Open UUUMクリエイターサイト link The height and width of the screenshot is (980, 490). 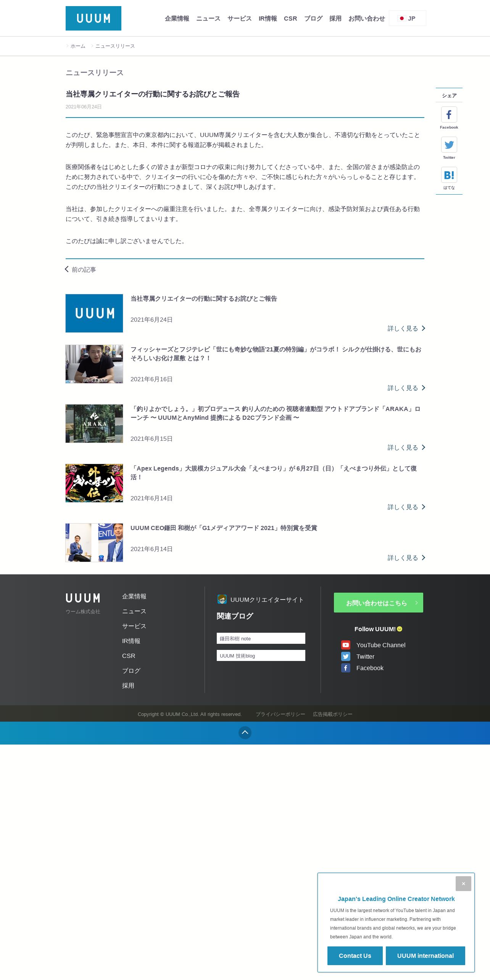[267, 600]
